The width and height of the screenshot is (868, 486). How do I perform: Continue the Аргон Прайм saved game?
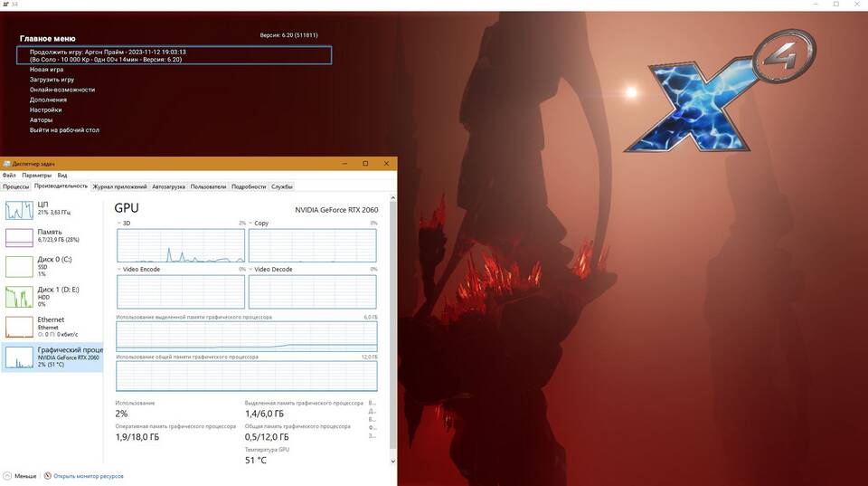tap(174, 55)
